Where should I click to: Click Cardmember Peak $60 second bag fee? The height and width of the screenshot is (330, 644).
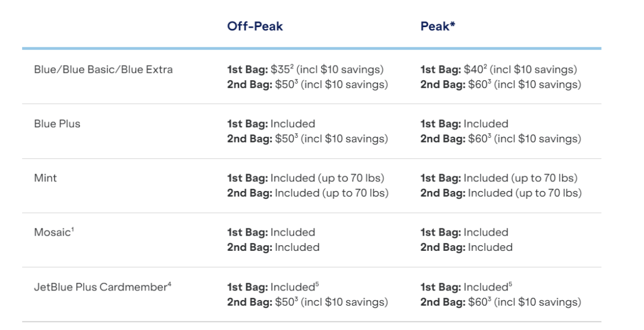point(478,302)
